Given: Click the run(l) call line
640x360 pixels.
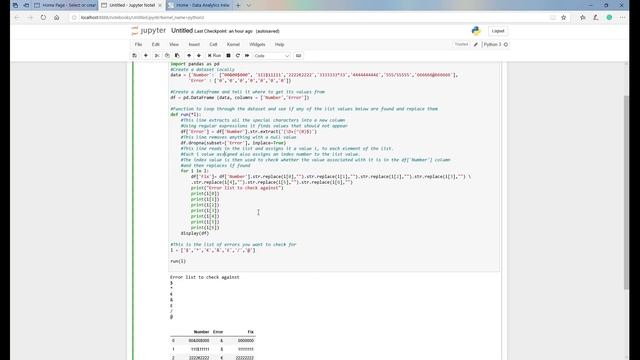Looking at the screenshot, I should [178, 261].
